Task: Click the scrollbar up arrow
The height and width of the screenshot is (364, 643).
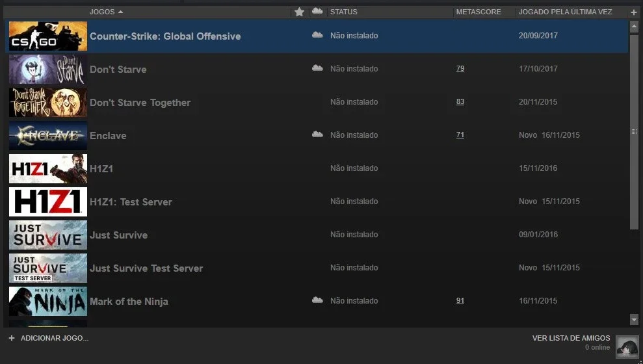Action: [634, 27]
